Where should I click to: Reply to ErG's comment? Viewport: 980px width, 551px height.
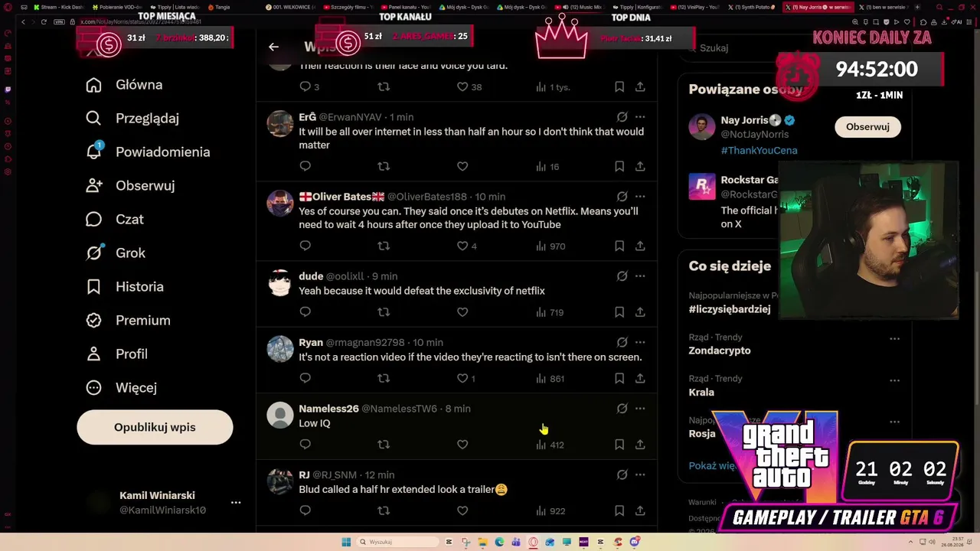click(305, 166)
